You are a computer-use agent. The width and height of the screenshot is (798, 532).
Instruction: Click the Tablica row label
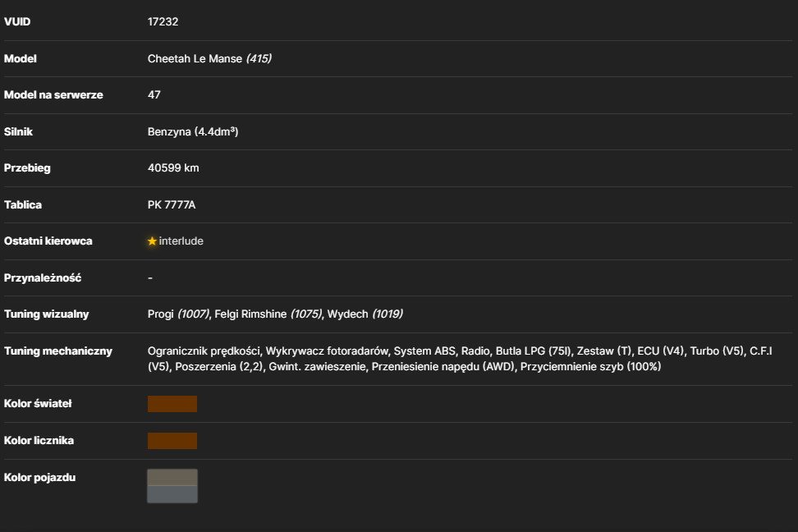(x=23, y=204)
